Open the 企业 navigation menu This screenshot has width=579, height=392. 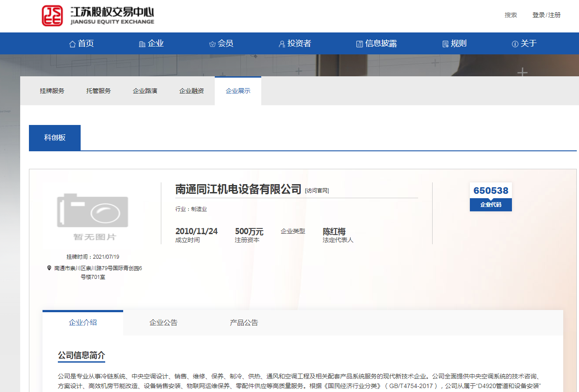(x=151, y=43)
